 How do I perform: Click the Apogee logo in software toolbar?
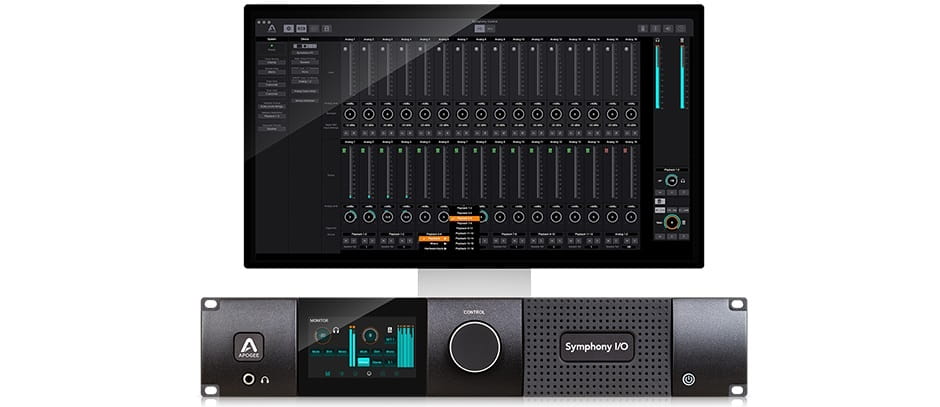(x=272, y=28)
